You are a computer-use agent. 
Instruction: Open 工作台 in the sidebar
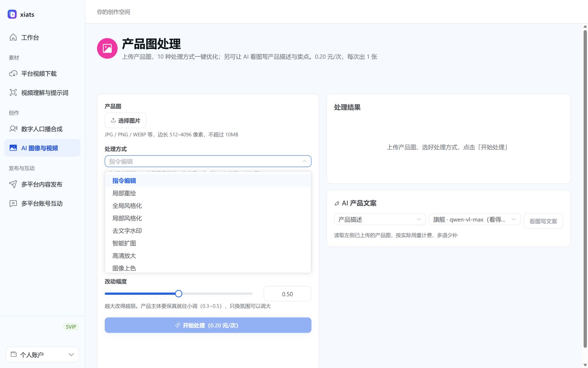(x=42, y=37)
